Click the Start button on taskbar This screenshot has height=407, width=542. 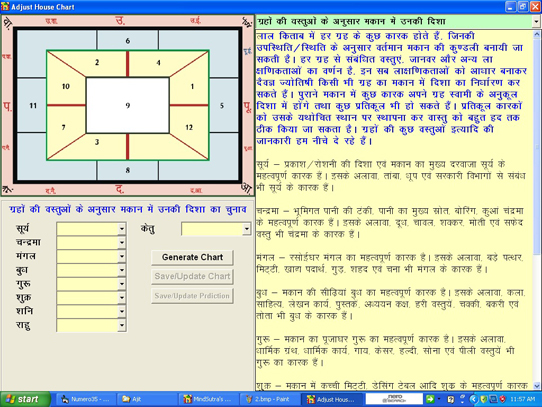pyautogui.click(x=25, y=399)
